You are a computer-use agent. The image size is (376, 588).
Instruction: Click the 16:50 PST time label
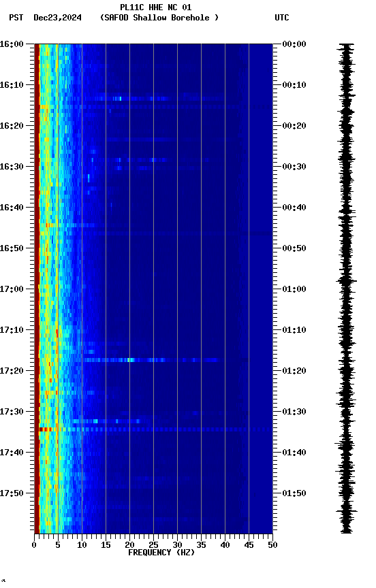pos(12,248)
